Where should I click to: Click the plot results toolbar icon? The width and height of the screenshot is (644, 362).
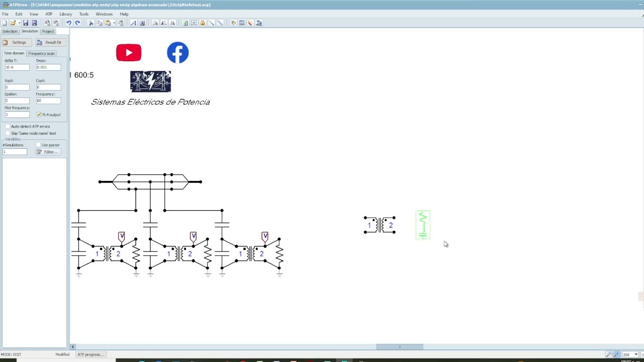point(250,23)
